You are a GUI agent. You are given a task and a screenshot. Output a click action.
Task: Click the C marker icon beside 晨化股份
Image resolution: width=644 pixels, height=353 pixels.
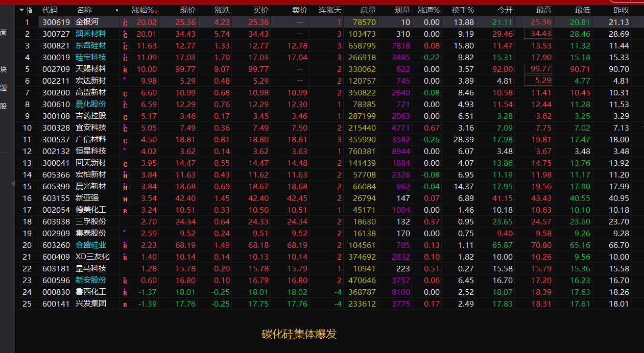click(x=125, y=105)
